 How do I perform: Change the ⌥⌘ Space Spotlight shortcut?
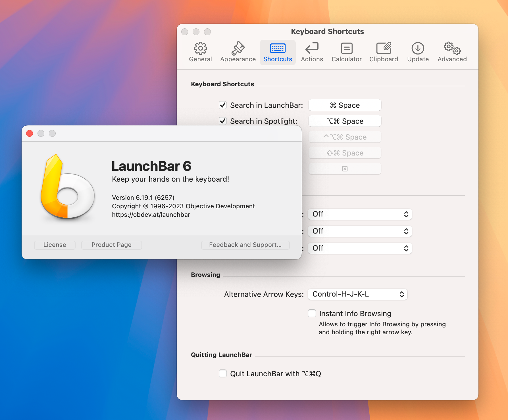(x=345, y=121)
